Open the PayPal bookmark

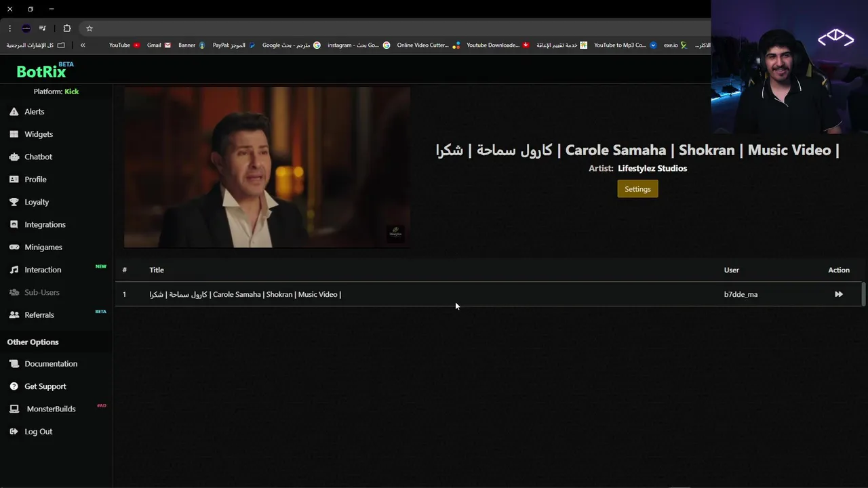234,45
